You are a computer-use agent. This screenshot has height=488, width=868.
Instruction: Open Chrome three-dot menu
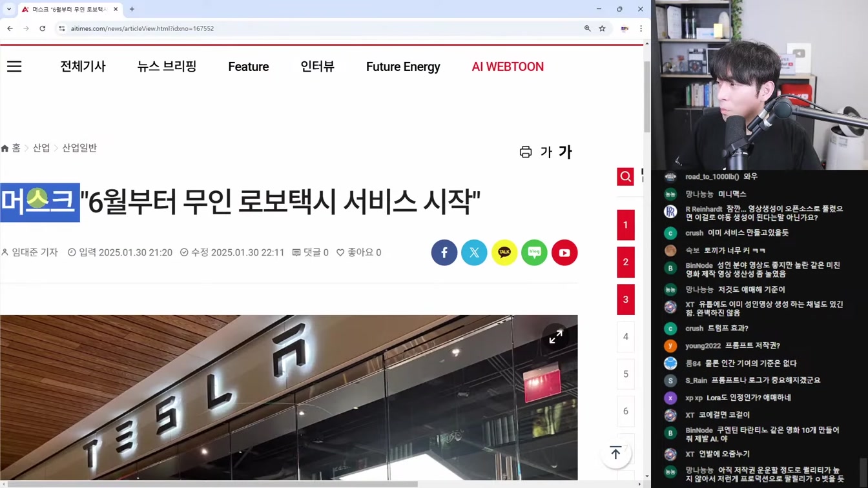tap(641, 28)
